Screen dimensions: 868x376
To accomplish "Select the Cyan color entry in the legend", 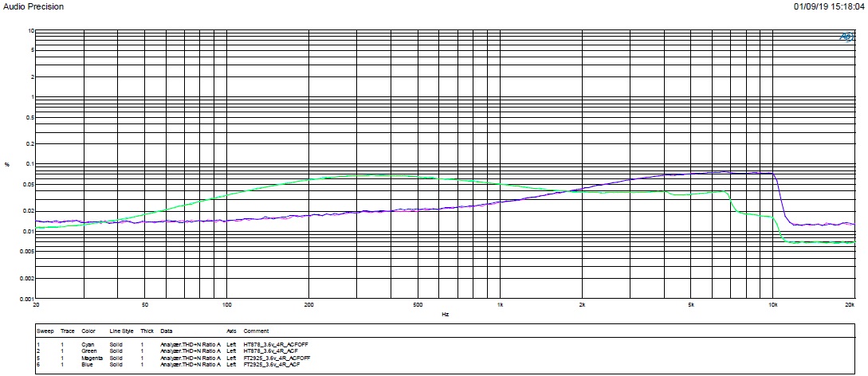I will tap(88, 346).
